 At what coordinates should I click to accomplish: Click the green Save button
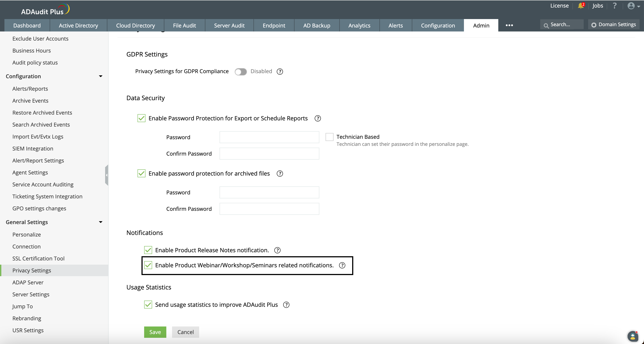click(155, 332)
